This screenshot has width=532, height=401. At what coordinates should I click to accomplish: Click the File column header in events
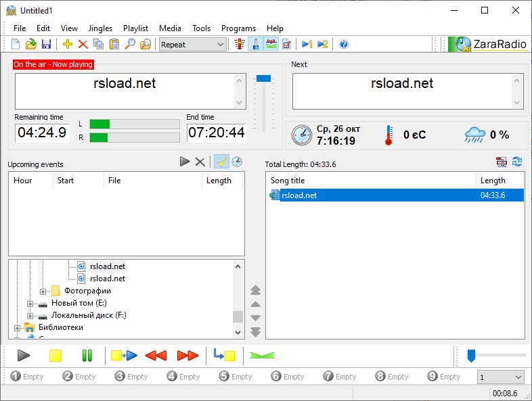pyautogui.click(x=153, y=181)
